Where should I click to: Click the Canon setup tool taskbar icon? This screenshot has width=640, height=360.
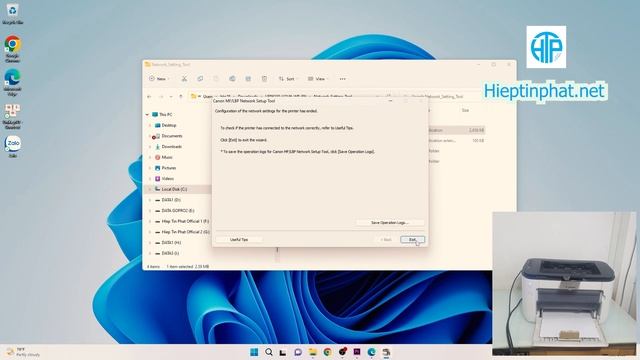(386, 352)
